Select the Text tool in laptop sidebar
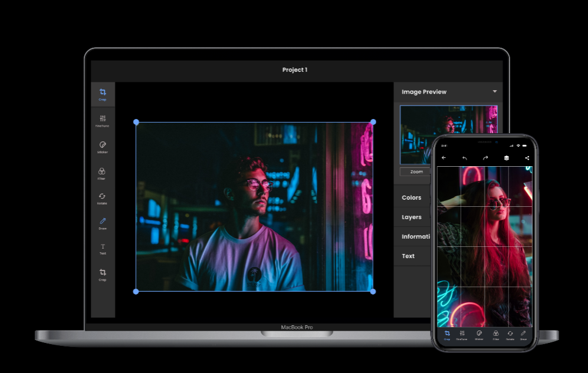 coord(103,249)
